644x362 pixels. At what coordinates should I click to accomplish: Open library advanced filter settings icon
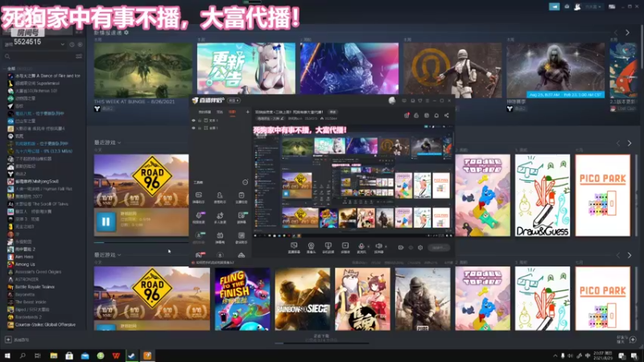pyautogui.click(x=79, y=56)
